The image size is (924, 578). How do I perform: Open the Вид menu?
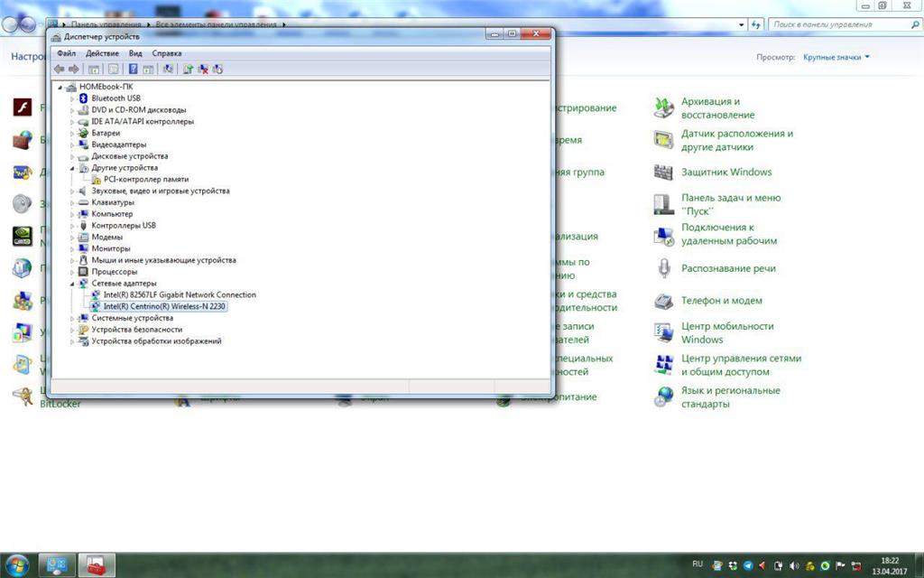[x=135, y=53]
